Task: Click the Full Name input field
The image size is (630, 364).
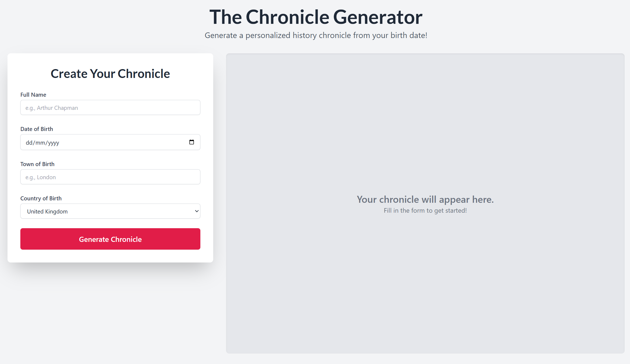Action: coord(110,107)
